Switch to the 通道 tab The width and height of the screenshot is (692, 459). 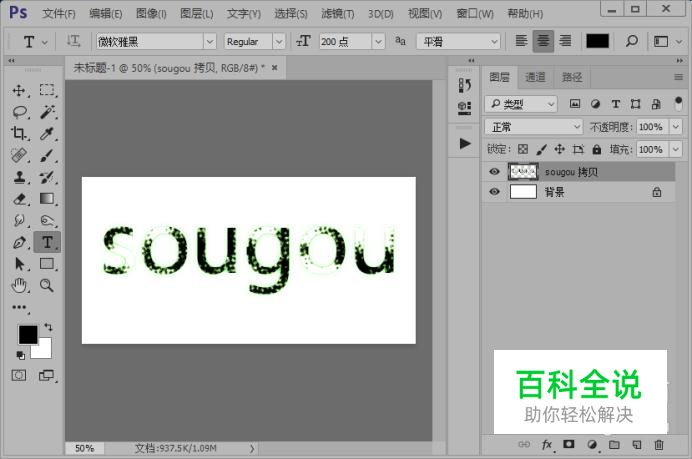(535, 77)
